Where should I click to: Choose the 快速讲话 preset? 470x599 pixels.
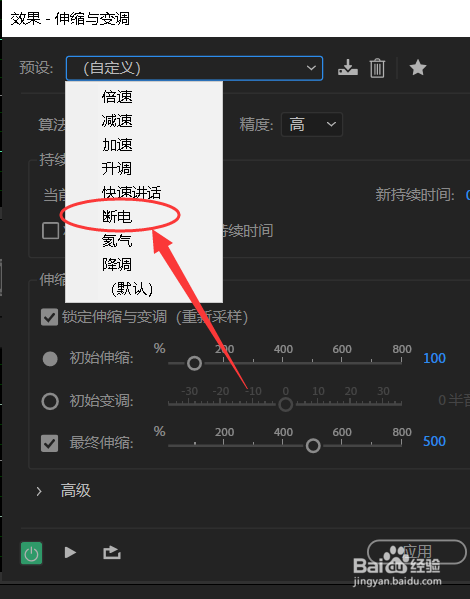pos(144,193)
